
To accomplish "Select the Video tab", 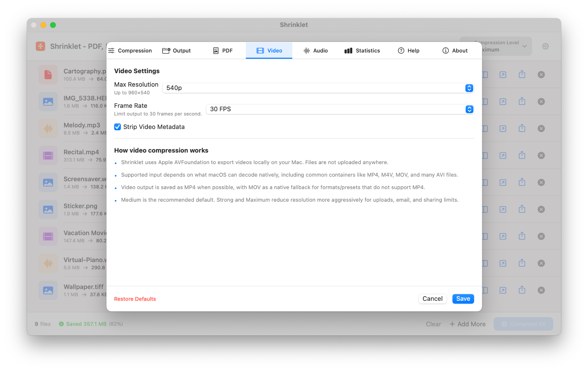I will coord(269,50).
